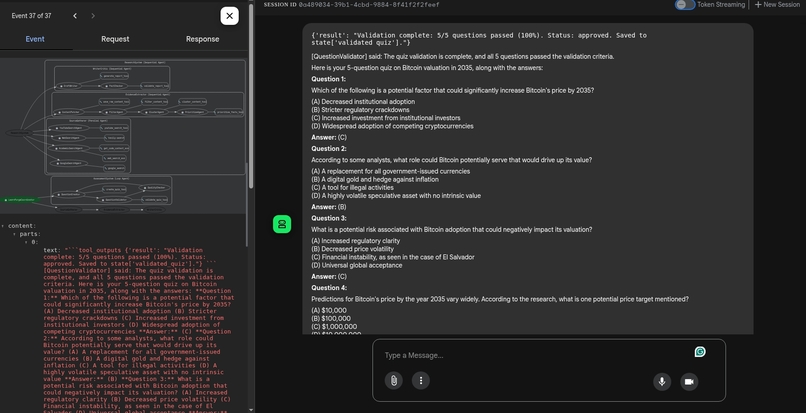This screenshot has height=413, width=806.
Task: Select the generate_report_tool node
Action: [114, 76]
